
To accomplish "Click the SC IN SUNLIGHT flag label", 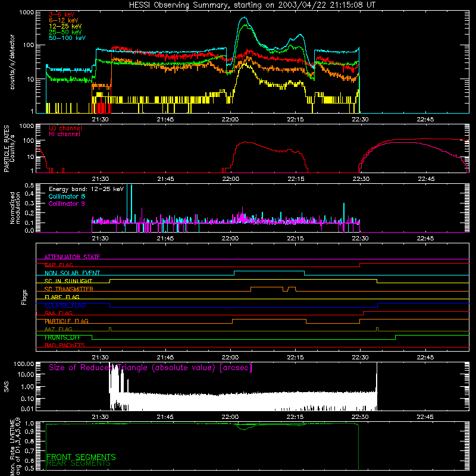I will click(68, 281).
